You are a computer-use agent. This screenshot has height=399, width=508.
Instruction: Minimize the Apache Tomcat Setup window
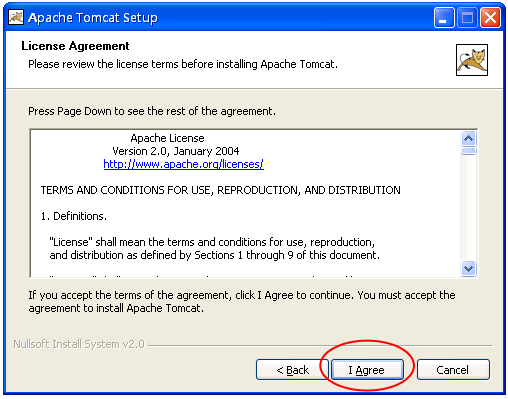(444, 18)
